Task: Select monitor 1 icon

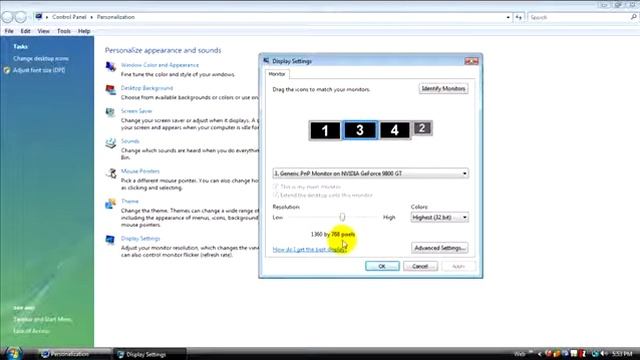Action: click(x=324, y=131)
